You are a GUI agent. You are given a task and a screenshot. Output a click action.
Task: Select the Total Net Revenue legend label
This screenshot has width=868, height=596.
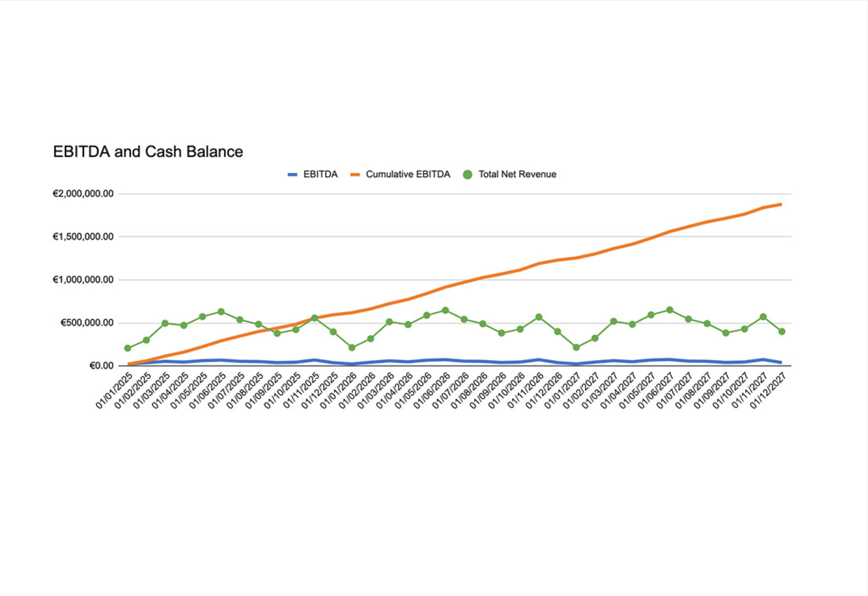point(517,174)
